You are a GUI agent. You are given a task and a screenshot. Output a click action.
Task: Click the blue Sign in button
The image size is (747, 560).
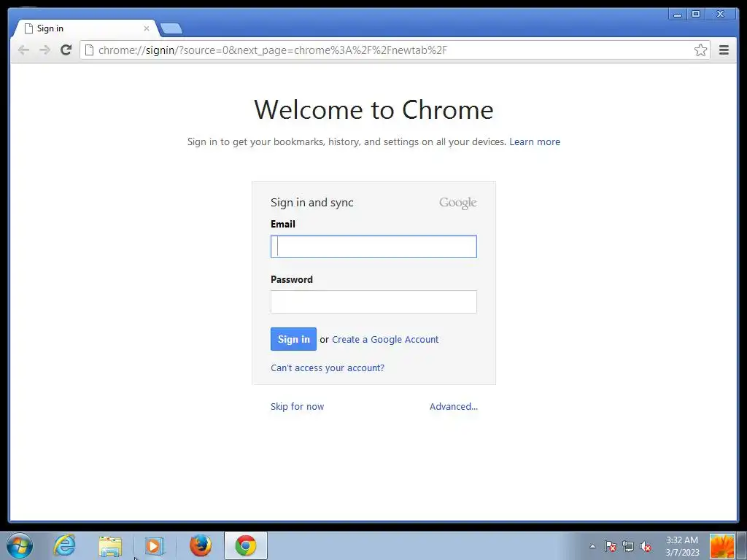(293, 339)
